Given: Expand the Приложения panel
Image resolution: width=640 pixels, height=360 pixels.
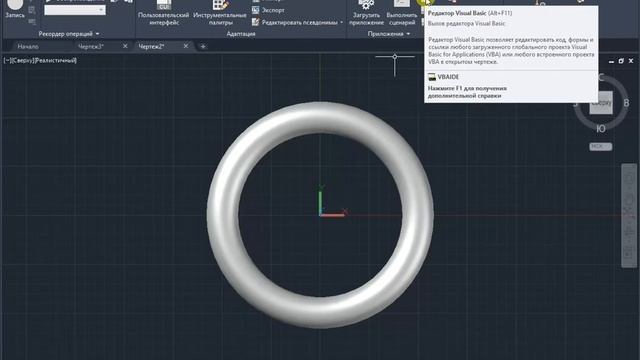Looking at the screenshot, I should pos(389,34).
